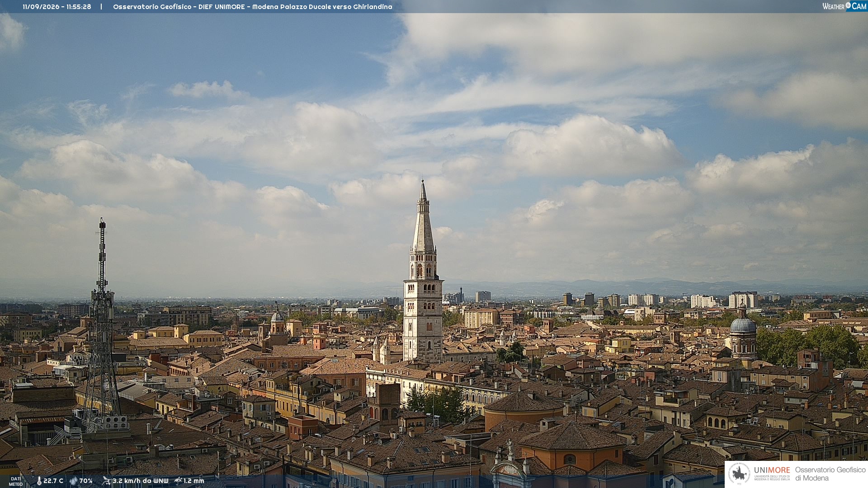Click the blue-grey church dome
Screen dimensions: 868x488
pos(743,325)
